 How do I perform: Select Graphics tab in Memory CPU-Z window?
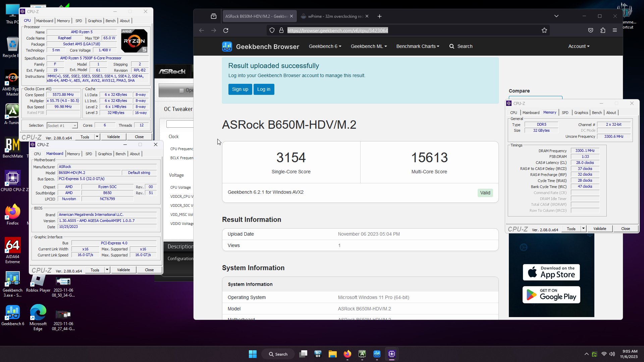click(581, 113)
